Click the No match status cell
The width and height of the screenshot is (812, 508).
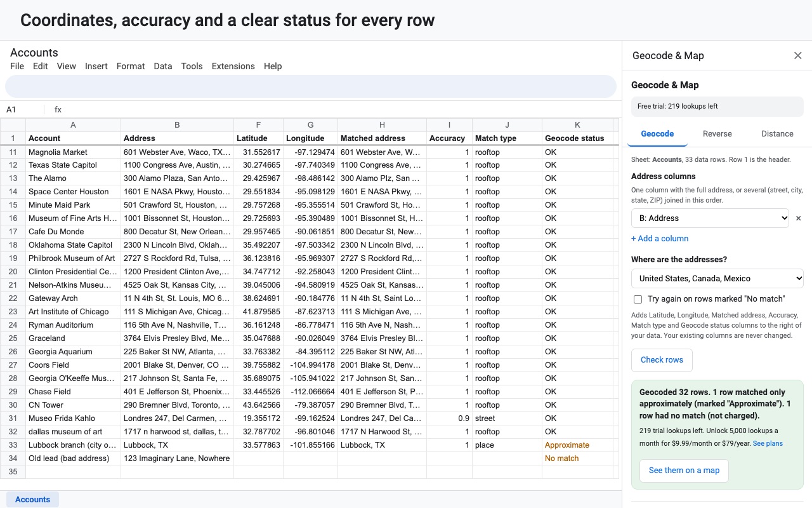pyautogui.click(x=577, y=458)
